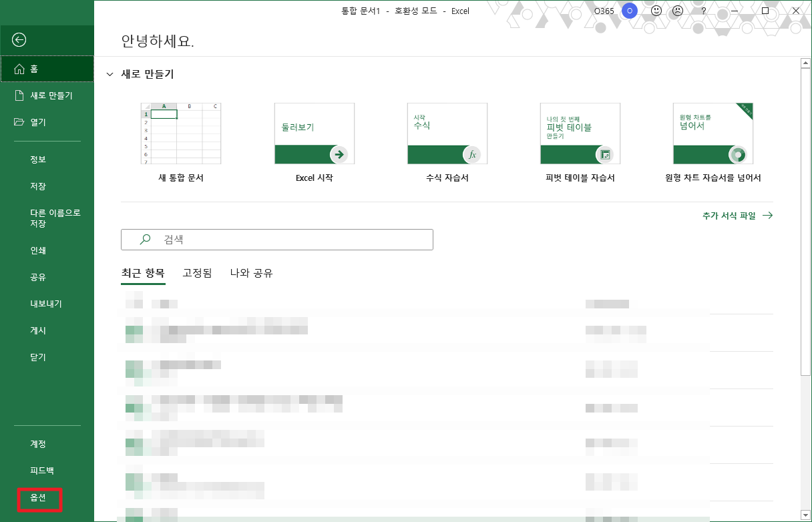Click the scrollbar up arrow
The image size is (812, 522).
point(805,63)
